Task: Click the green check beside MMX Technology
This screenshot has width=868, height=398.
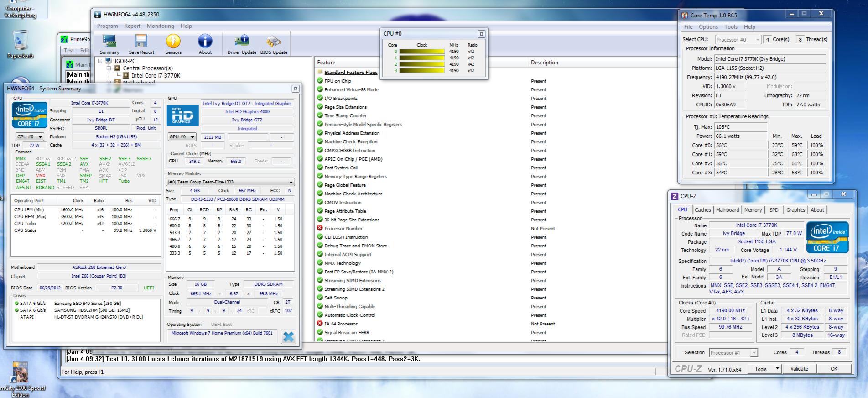Action: 320,263
